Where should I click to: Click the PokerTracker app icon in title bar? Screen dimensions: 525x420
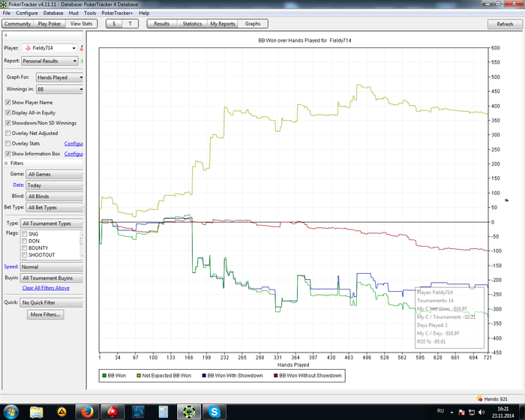point(3,4)
